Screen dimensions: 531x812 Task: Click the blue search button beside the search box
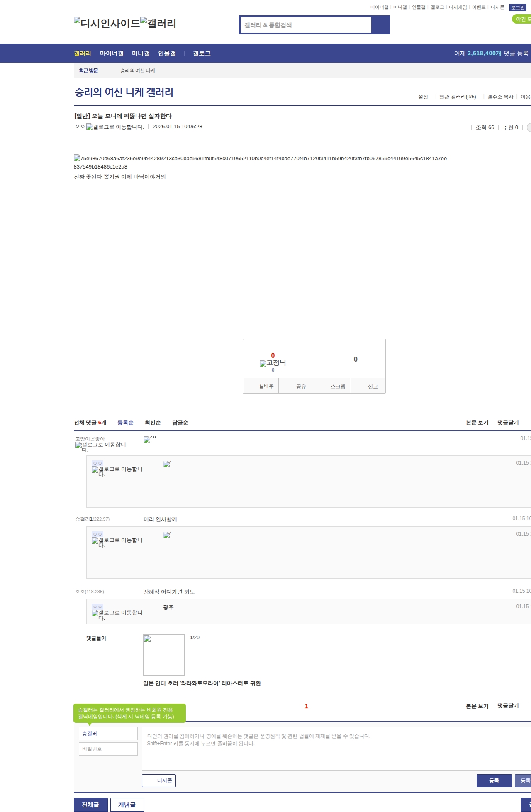point(381,25)
